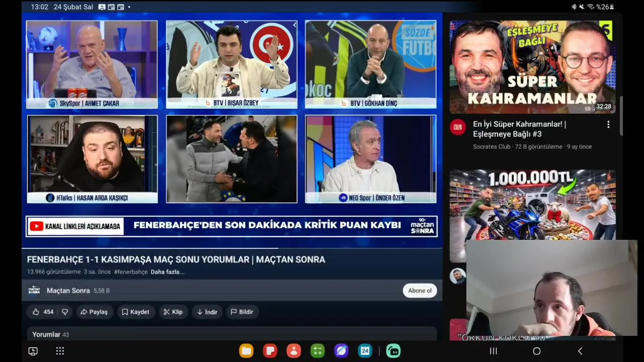The height and width of the screenshot is (362, 644).
Task: Open the Contacts app in dock
Action: [294, 351]
